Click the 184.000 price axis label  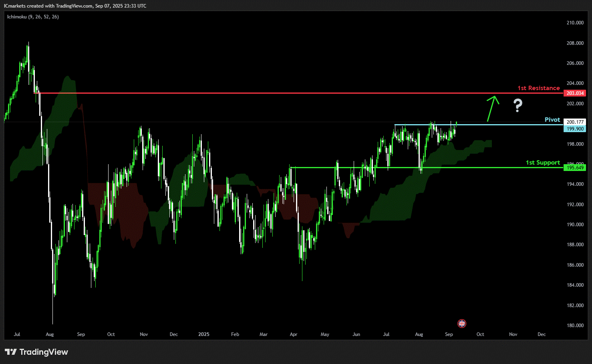575,285
